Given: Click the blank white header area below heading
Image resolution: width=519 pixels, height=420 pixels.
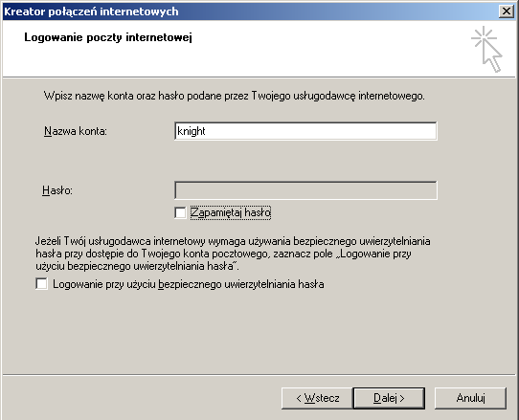Looking at the screenshot, I should pos(232,61).
